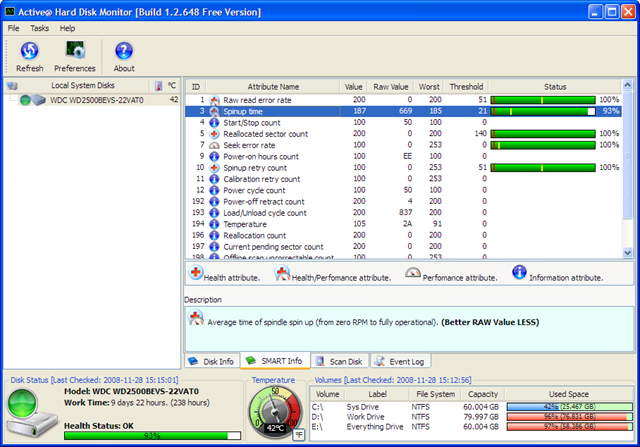Click the Used Space column header
Screen dimensions: 640x447
569,394
